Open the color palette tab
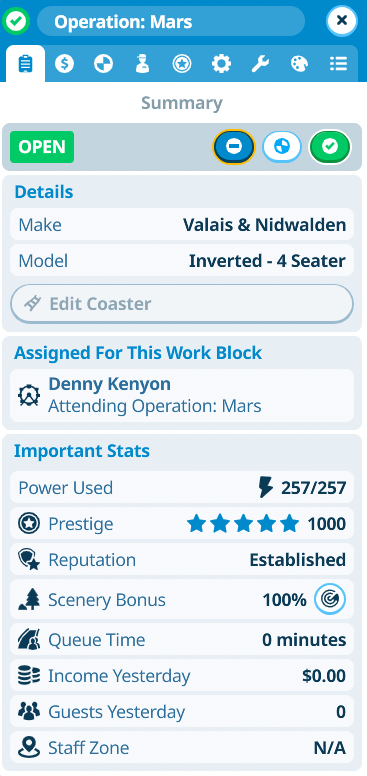This screenshot has width=367, height=776. pos(299,64)
